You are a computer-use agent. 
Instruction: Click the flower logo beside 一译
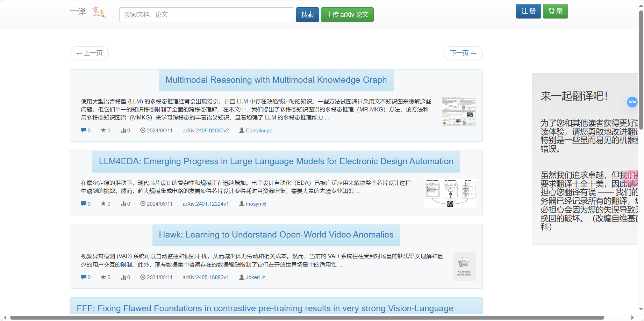pyautogui.click(x=98, y=12)
